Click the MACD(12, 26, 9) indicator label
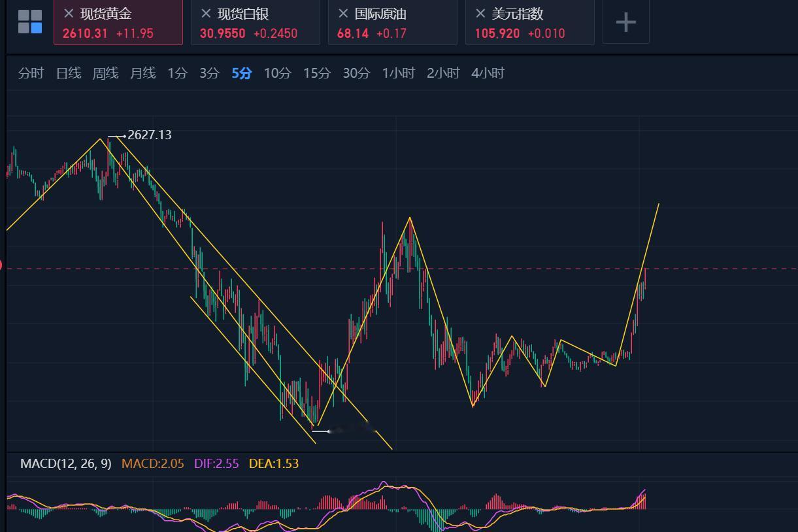This screenshot has width=798, height=532. [66, 463]
